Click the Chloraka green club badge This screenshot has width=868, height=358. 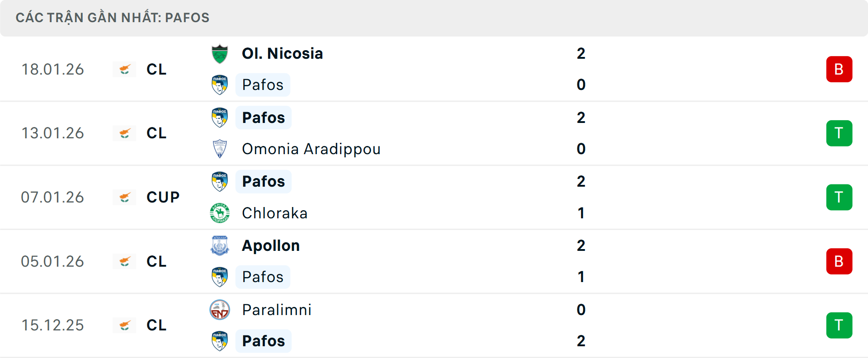220,213
